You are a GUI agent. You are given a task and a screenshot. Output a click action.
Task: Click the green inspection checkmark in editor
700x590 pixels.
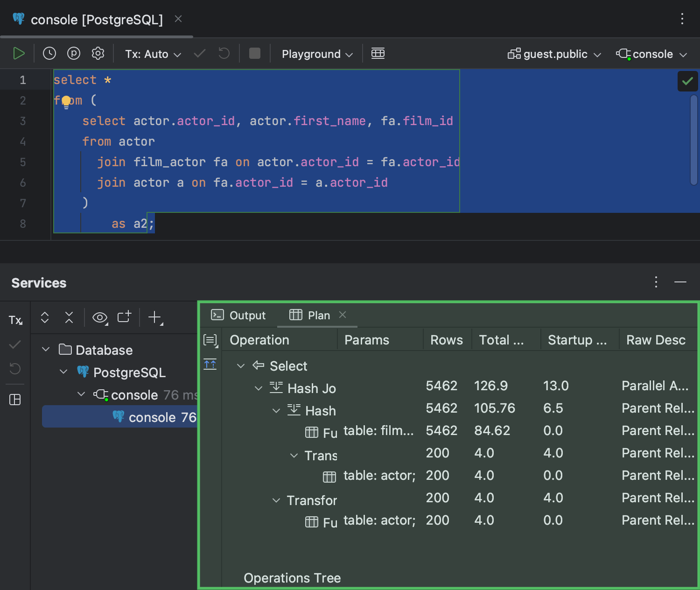coord(687,81)
